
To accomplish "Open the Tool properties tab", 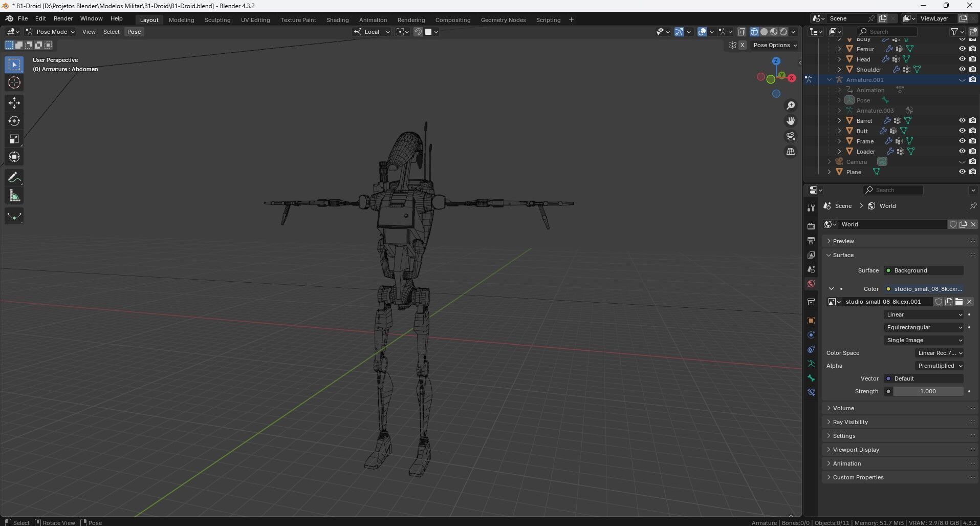I will click(x=811, y=208).
